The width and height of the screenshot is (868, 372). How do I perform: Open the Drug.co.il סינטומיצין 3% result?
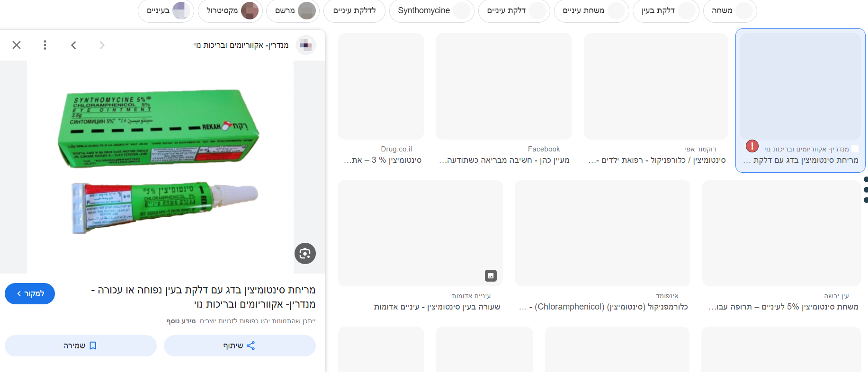point(381,99)
